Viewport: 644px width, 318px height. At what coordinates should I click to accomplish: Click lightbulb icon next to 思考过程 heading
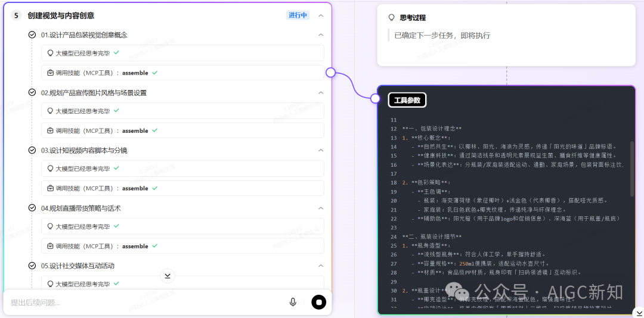[391, 18]
